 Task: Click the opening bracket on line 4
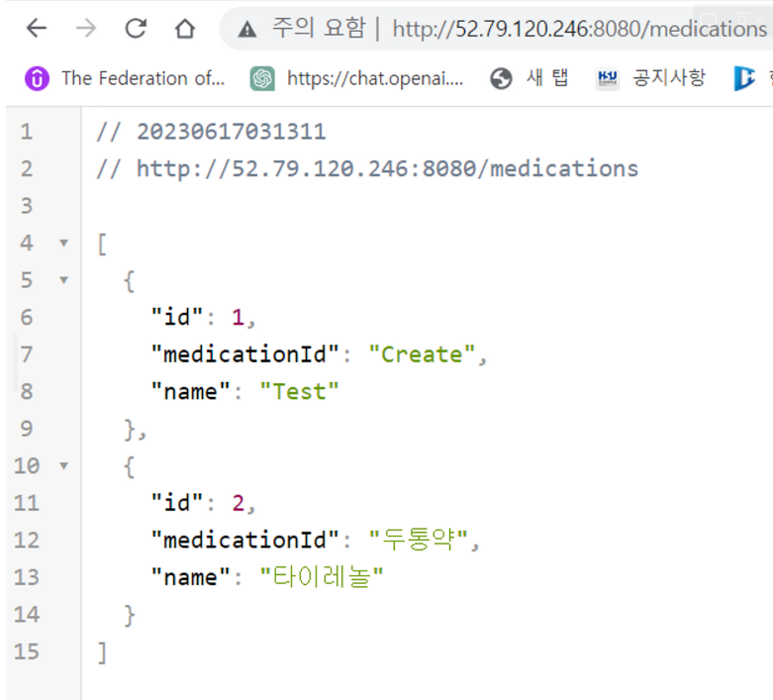[x=102, y=244]
